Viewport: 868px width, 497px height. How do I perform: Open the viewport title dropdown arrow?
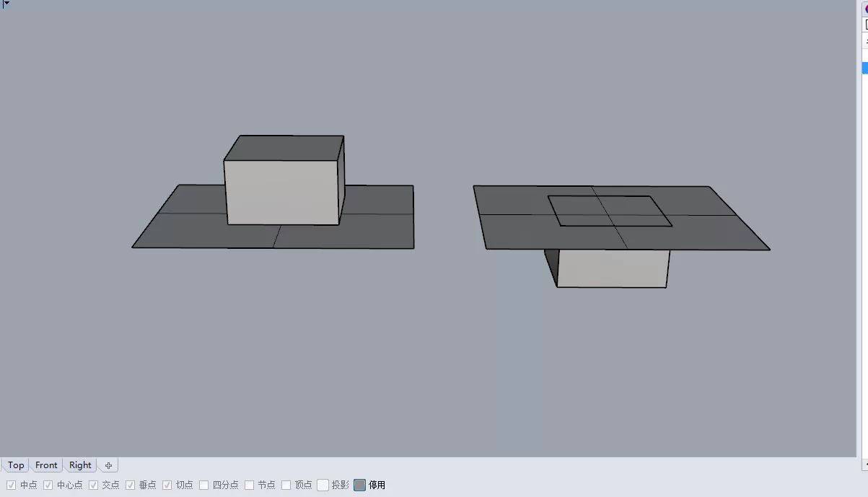click(6, 4)
